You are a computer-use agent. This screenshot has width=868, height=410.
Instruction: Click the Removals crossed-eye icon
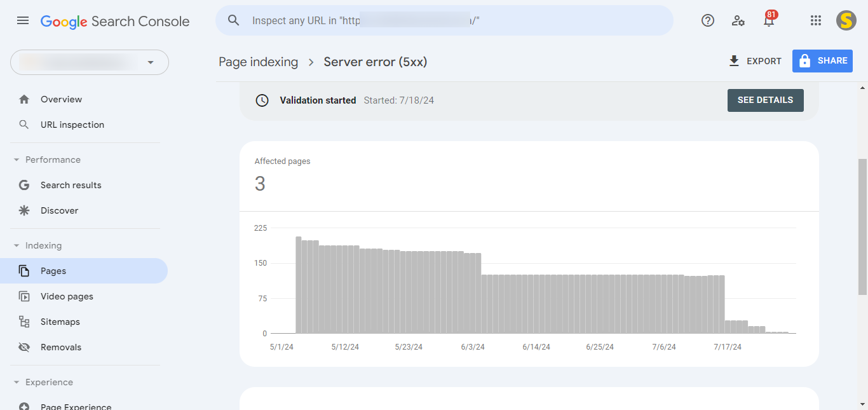pyautogui.click(x=24, y=347)
